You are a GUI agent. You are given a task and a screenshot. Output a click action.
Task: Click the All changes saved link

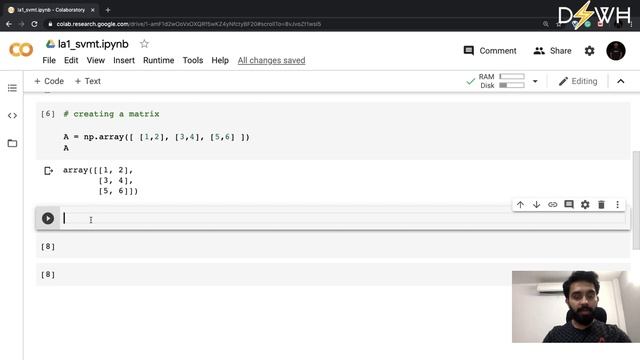click(271, 60)
